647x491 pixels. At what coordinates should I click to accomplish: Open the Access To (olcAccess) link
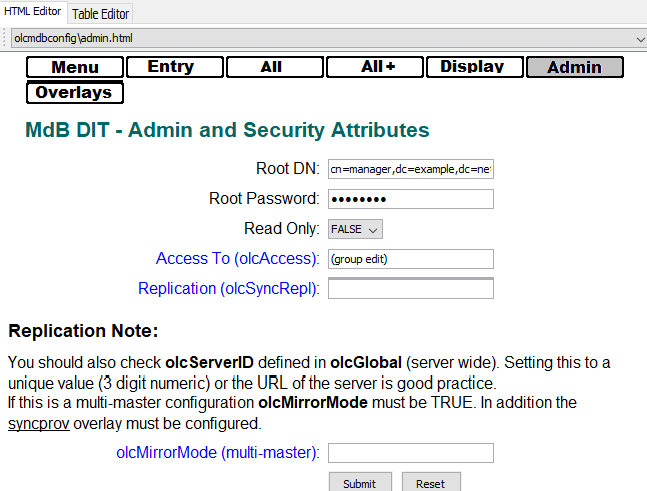[237, 259]
